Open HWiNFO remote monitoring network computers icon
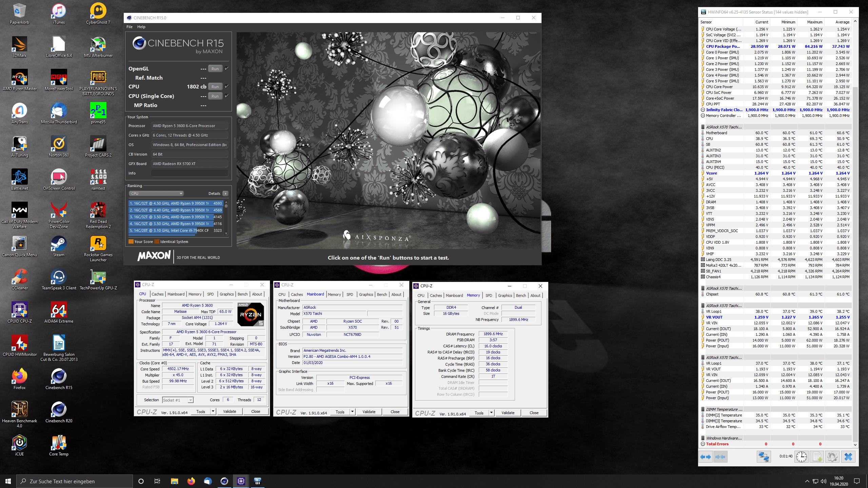Screen dimensions: 868x488 pos(764,457)
